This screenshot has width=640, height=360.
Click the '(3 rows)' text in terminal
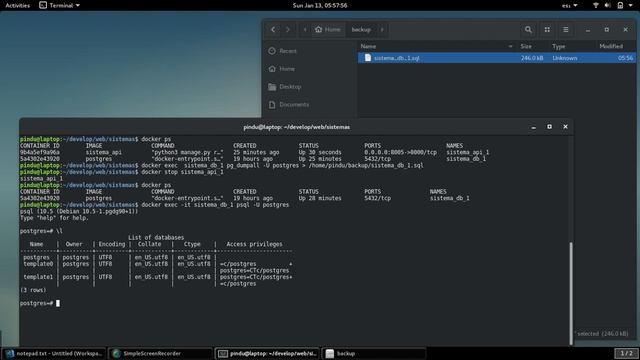click(x=33, y=290)
